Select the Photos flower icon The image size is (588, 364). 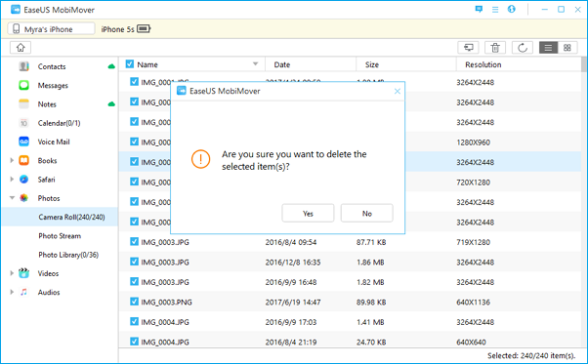[x=24, y=198]
